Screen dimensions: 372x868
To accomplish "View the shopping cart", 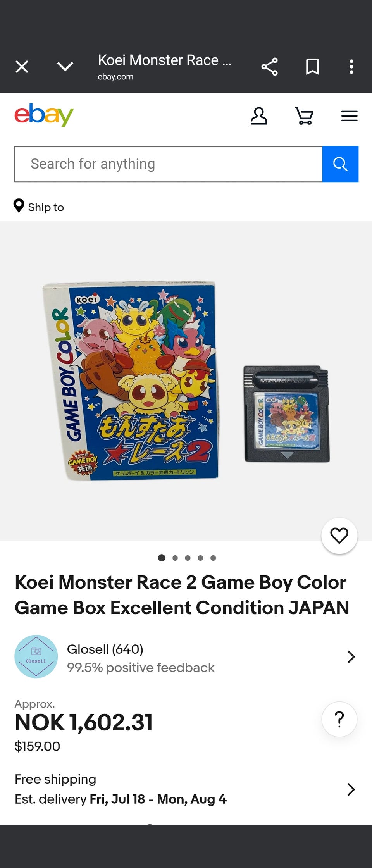I will click(x=304, y=116).
